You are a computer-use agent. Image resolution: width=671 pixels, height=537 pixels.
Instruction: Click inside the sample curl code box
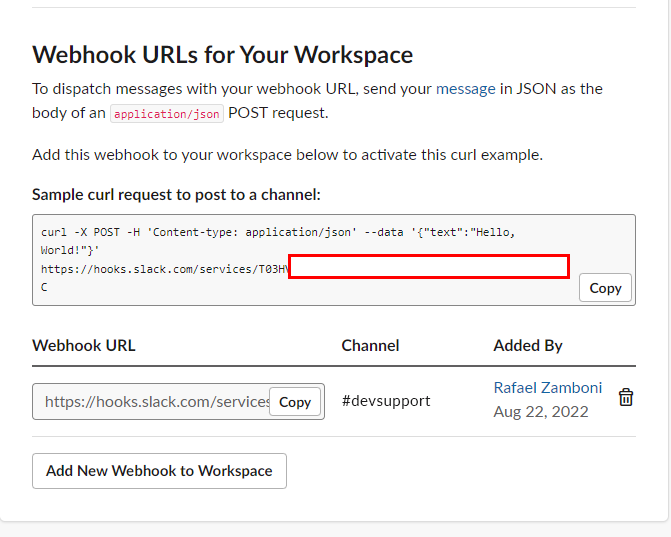pos(334,260)
